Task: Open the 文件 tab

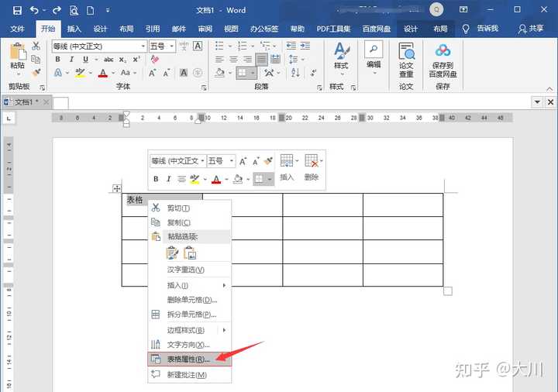Action: [17, 29]
